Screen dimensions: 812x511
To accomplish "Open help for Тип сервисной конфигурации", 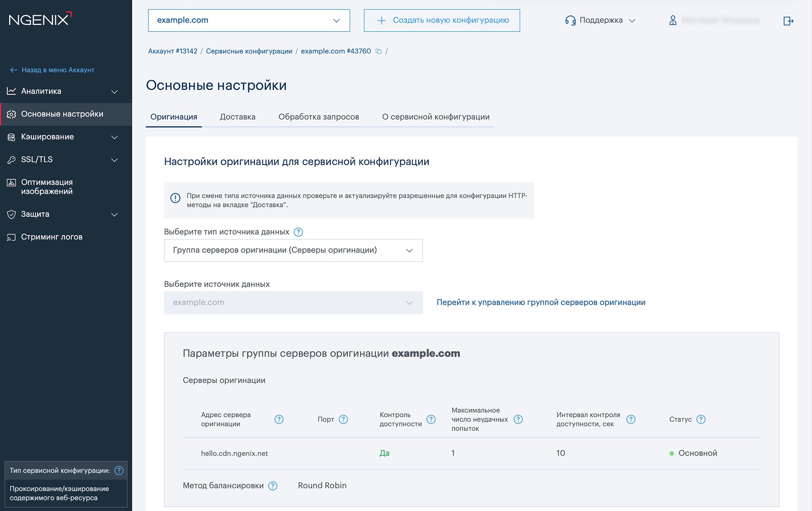I will point(119,471).
